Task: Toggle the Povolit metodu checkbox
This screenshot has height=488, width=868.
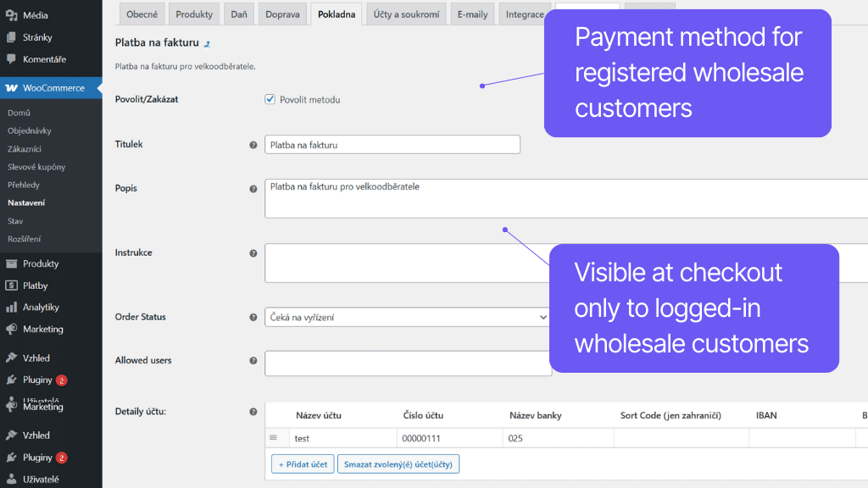Action: pos(270,99)
